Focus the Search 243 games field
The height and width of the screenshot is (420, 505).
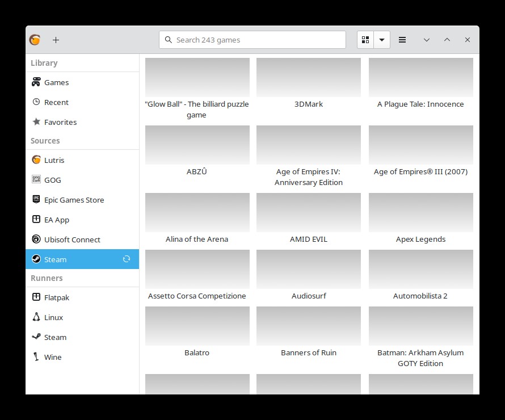point(252,40)
